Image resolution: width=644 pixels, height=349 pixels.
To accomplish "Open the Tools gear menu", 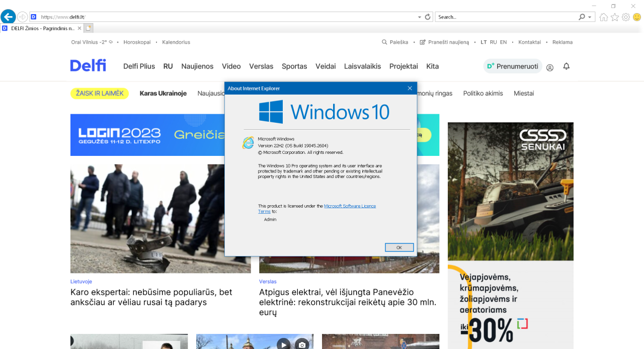I will click(626, 17).
